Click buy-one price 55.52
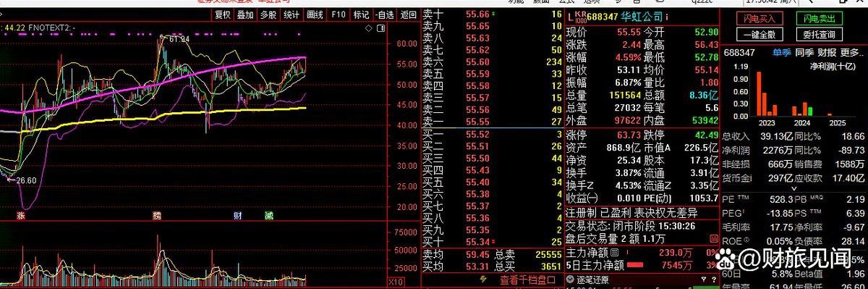 (477, 134)
